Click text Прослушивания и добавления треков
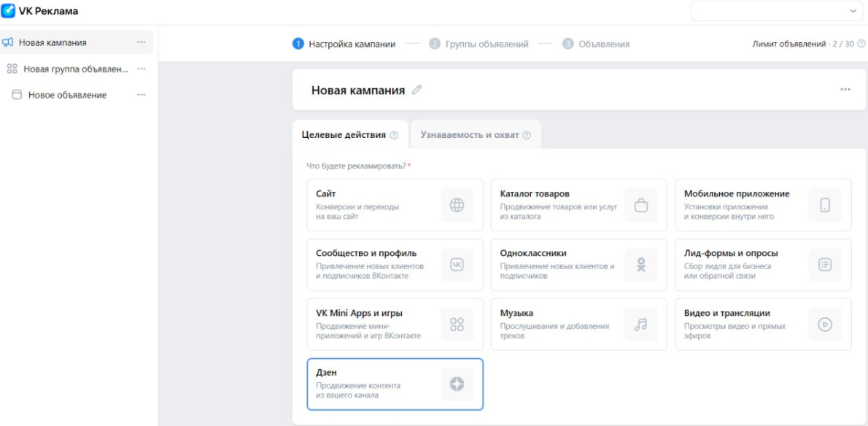 click(x=554, y=331)
